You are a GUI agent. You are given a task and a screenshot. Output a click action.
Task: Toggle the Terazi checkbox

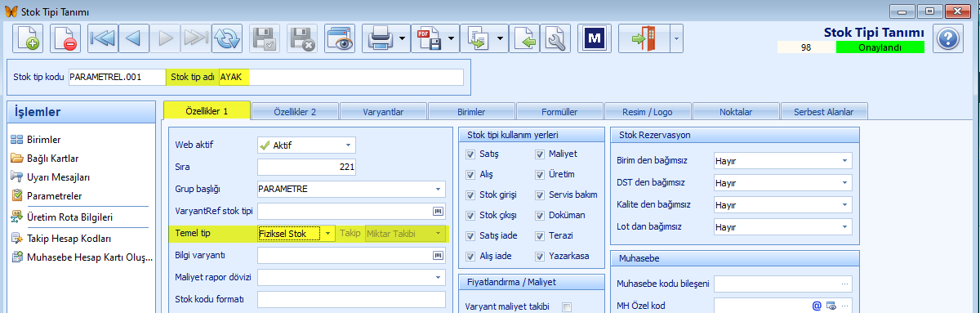[x=541, y=235]
